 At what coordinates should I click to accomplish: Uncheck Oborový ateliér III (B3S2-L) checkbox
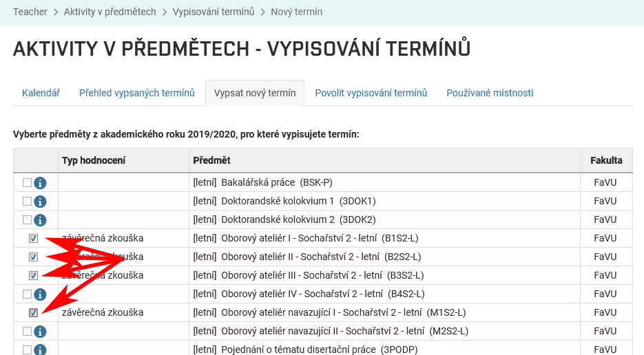(x=33, y=276)
